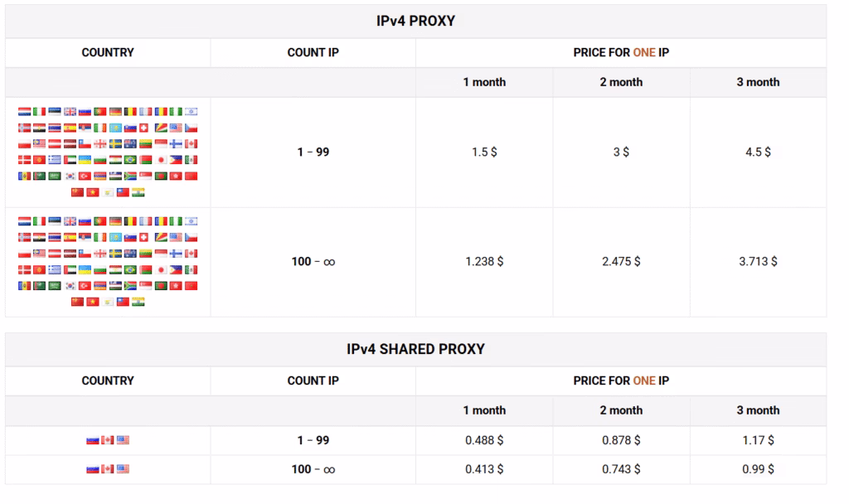Click the IPv4 SHARED PROXY heading
Viewport: 849px width, 504px height.
click(416, 349)
